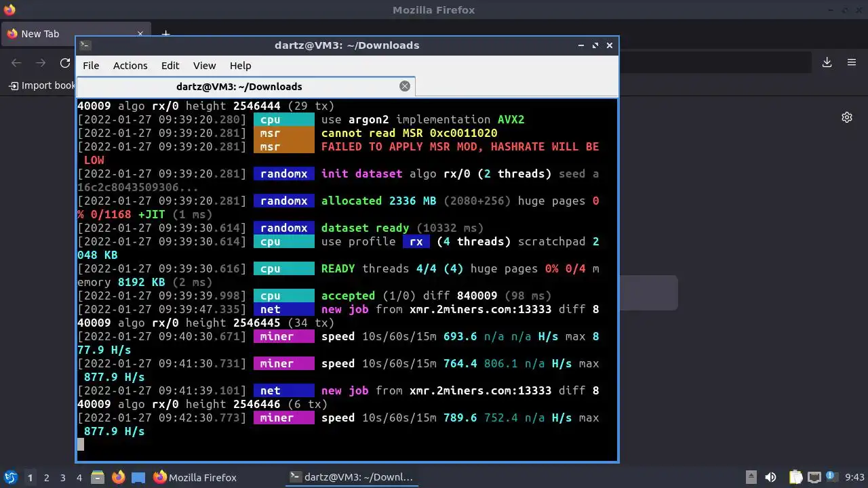Click 'allocated 2336 MB' text
The image size is (868, 488).
(378, 201)
